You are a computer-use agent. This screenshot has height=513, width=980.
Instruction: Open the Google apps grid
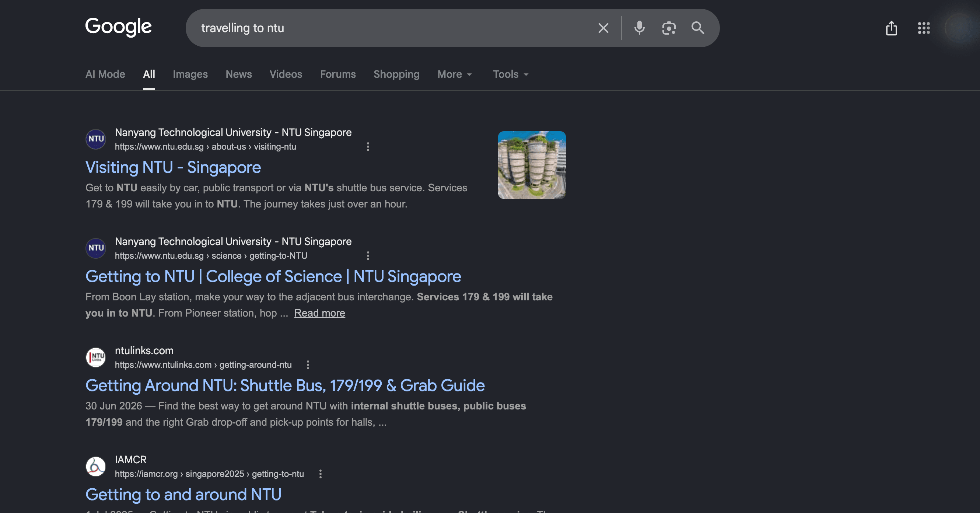click(924, 28)
